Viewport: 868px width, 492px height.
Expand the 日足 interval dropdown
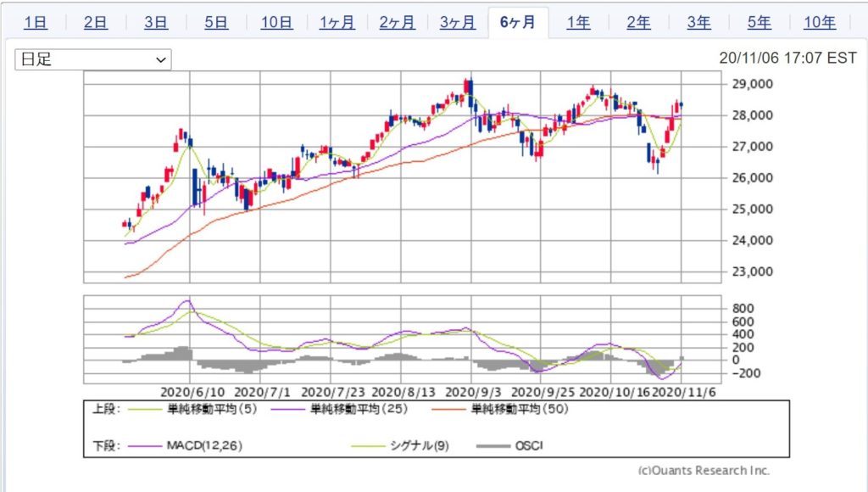[93, 59]
